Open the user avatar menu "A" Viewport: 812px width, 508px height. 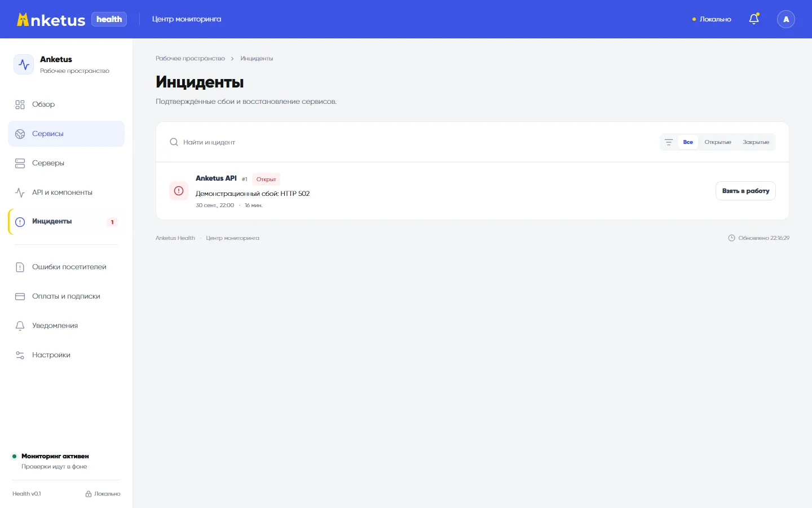click(786, 19)
